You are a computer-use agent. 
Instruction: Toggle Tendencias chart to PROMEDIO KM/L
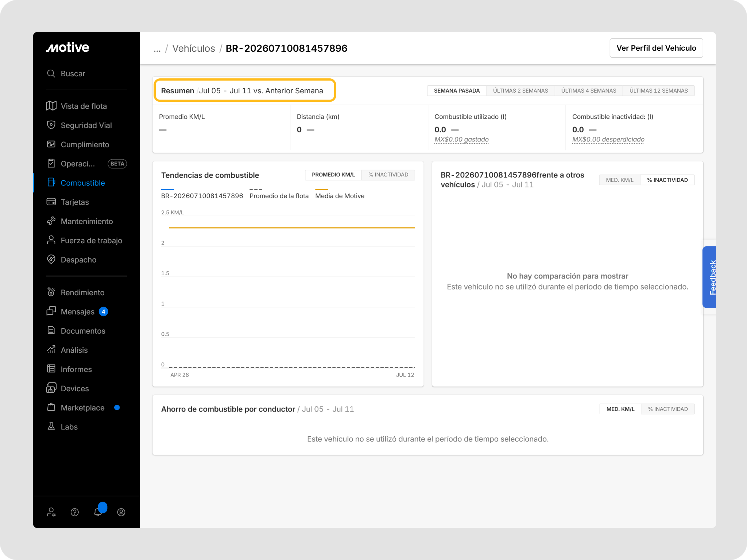coord(333,175)
